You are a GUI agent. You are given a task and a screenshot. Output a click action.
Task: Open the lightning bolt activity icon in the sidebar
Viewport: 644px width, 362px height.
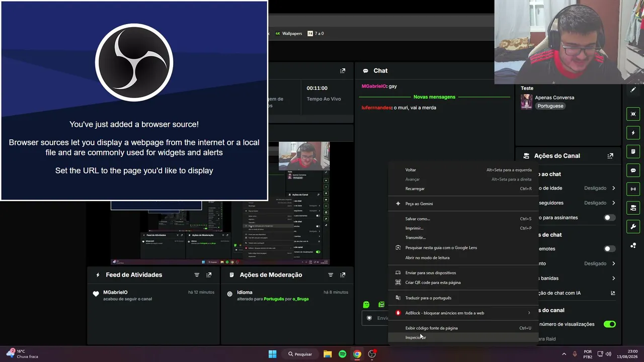pyautogui.click(x=633, y=133)
